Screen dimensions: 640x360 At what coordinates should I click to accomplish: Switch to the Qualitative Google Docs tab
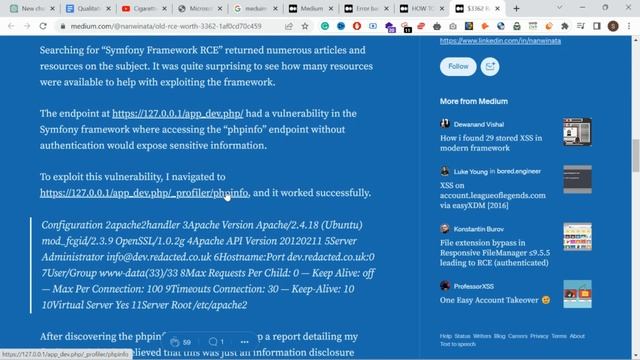(88, 9)
